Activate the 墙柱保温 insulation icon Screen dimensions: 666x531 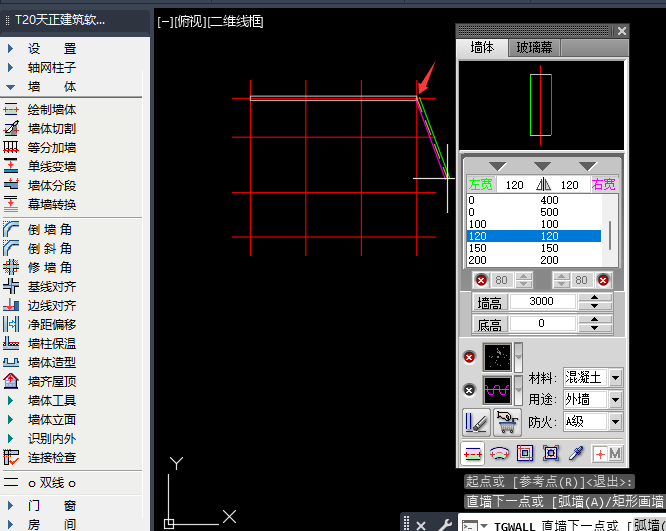11,343
